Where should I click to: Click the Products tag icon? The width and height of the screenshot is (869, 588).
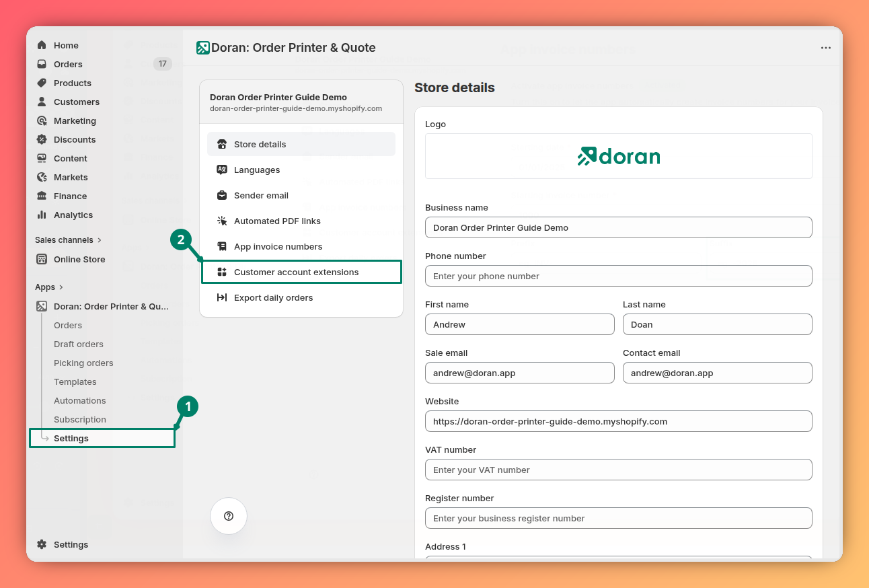pos(42,83)
